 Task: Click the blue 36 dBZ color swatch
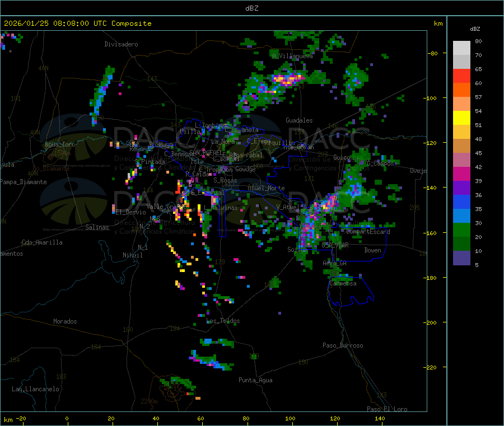(x=461, y=202)
